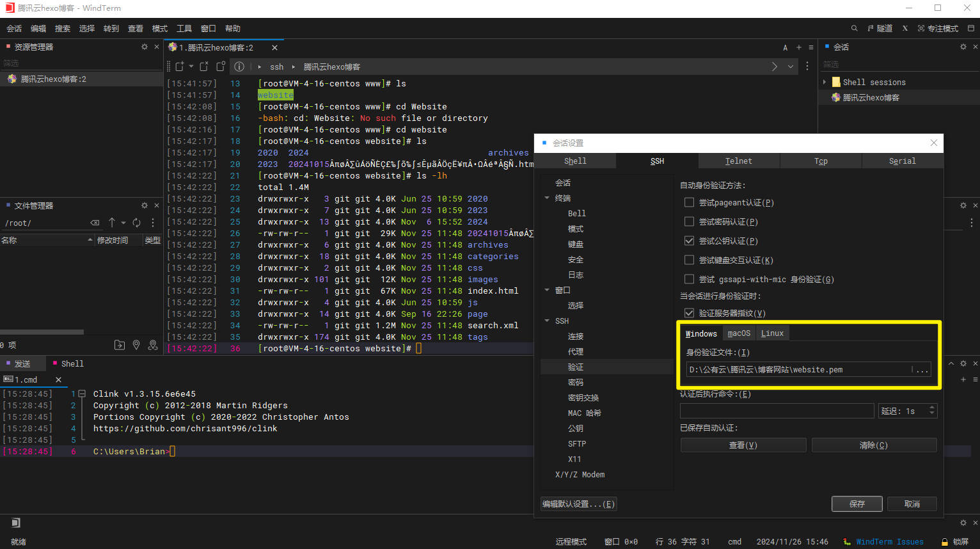
Task: Open tab list hamburger icon
Action: click(x=811, y=47)
